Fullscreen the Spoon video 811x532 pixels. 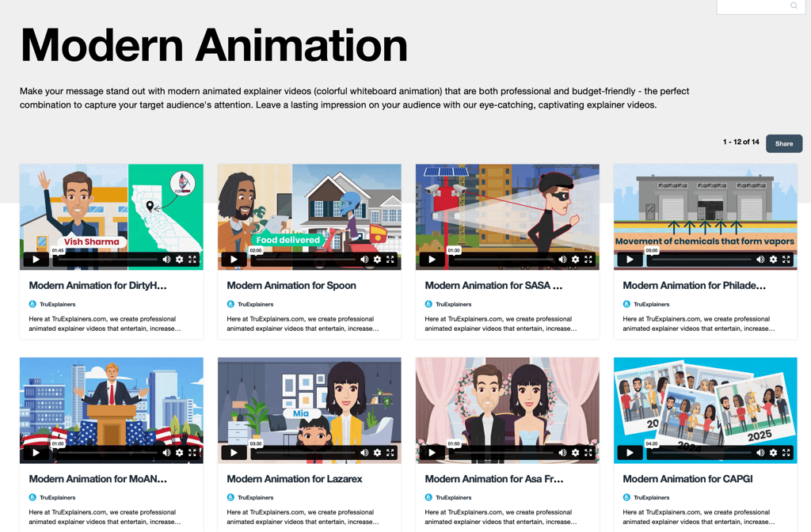390,260
